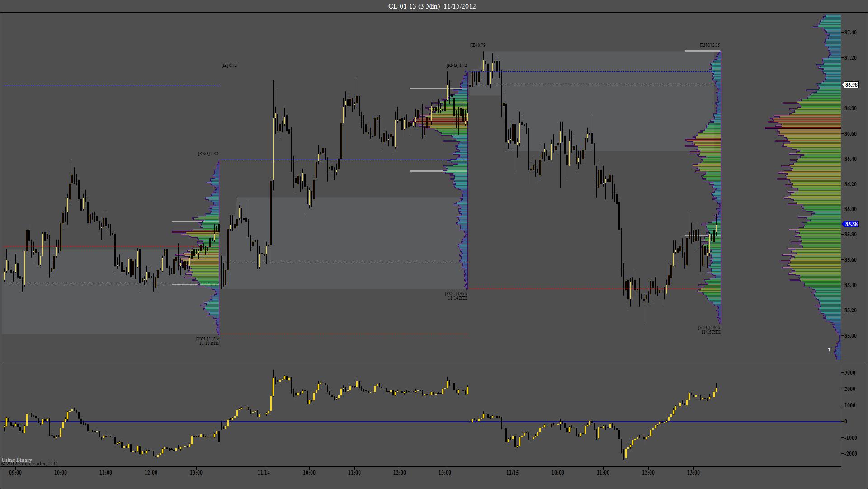Click the [IB] 0.79 initial balance label
The width and height of the screenshot is (868, 489).
click(x=477, y=45)
